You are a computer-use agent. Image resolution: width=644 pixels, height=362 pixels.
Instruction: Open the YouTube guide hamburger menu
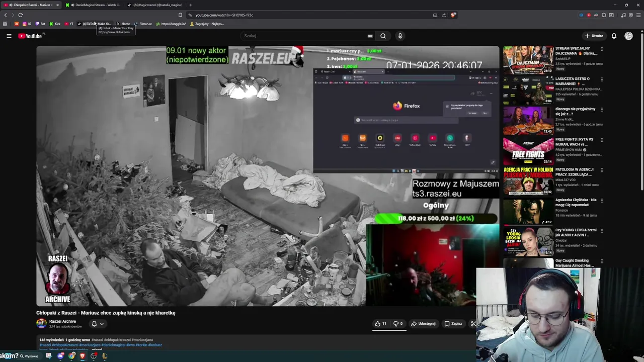coord(9,36)
